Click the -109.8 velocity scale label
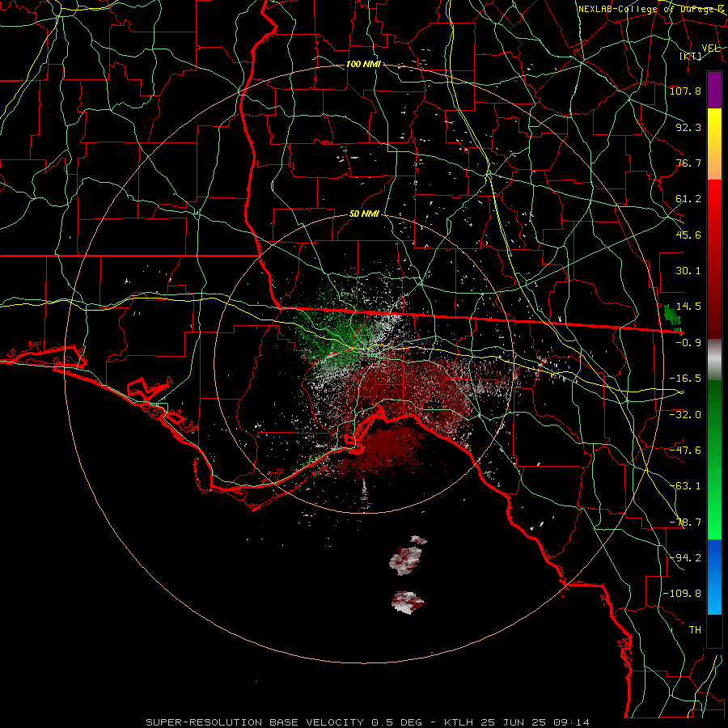 (x=683, y=594)
